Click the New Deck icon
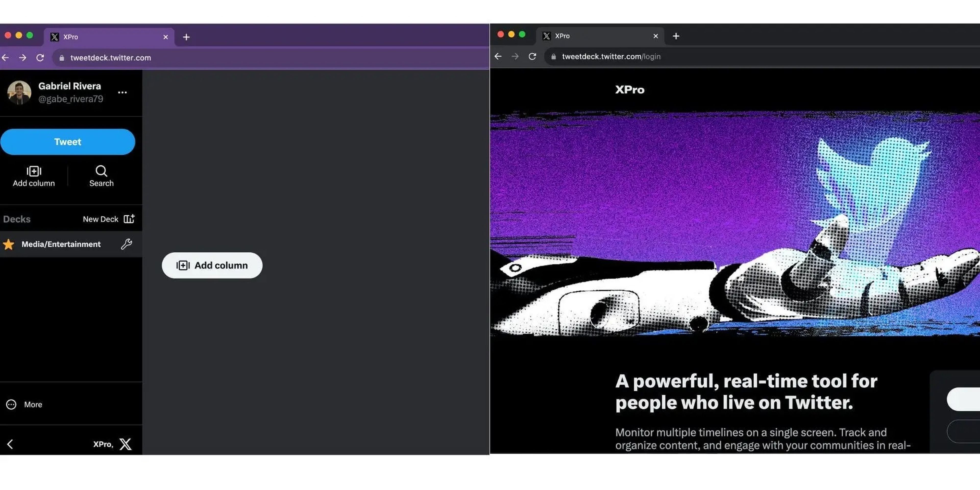Screen dimensions: 980x490 (129, 219)
